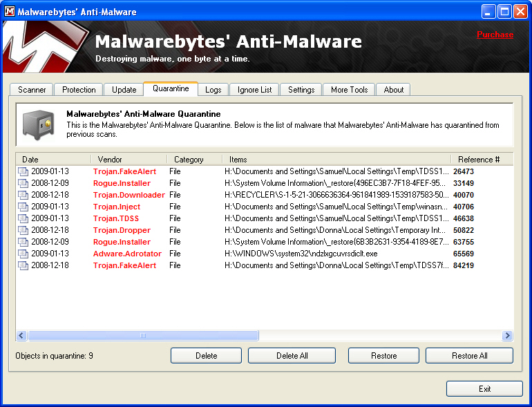
Task: Click the Delete All button
Action: click(x=292, y=355)
